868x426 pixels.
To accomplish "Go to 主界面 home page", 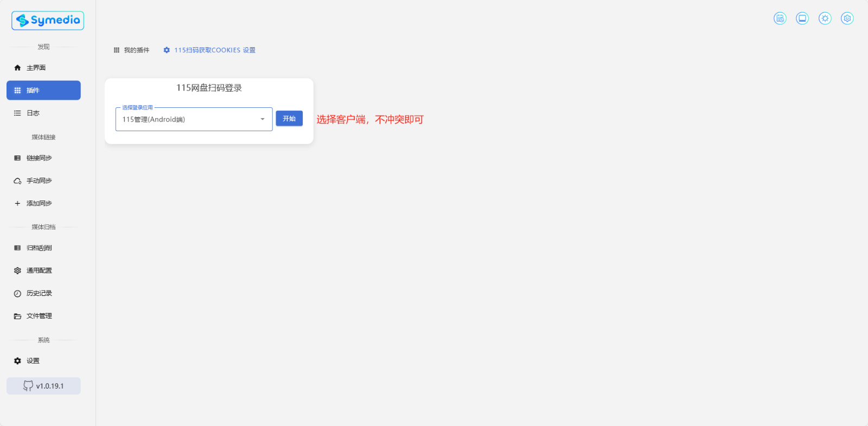I will pos(43,68).
